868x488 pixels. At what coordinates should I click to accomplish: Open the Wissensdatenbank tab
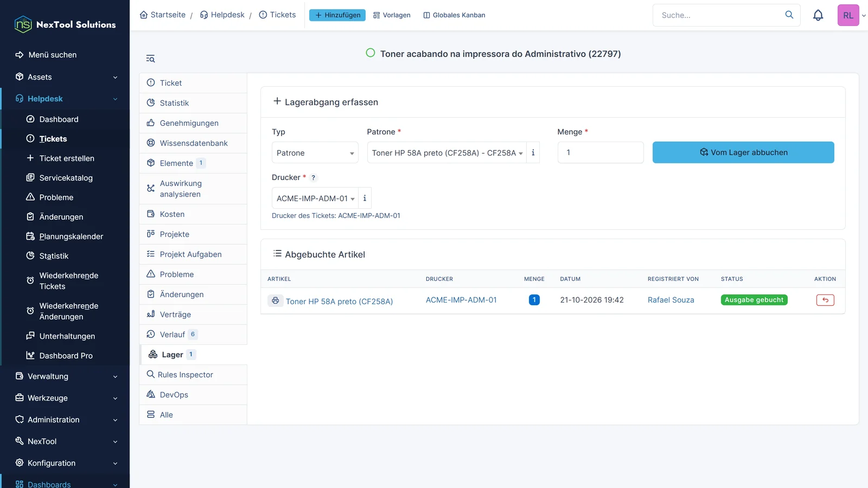(193, 143)
